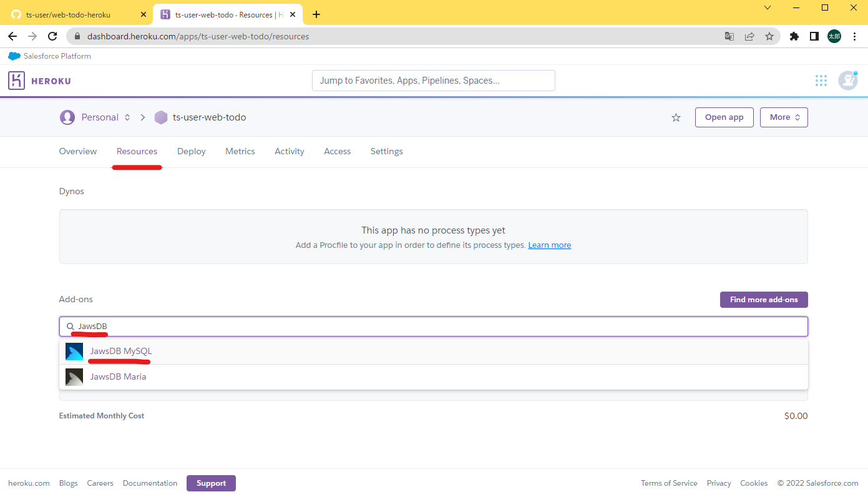Click the Salesforce cloud logo

click(x=14, y=56)
